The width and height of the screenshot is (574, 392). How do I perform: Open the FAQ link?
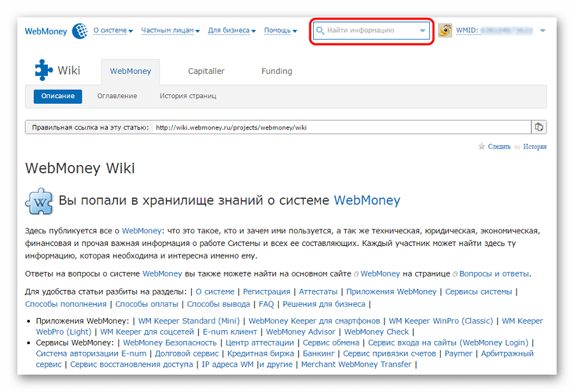(266, 304)
